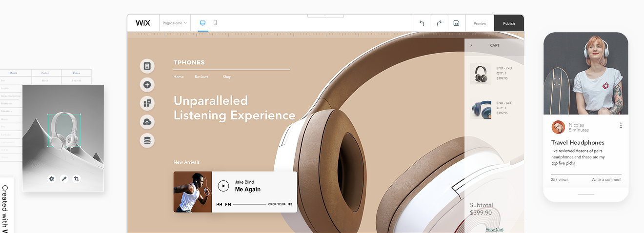Open the Reviews navigation item
Screen dimensions: 644x233
tap(201, 77)
